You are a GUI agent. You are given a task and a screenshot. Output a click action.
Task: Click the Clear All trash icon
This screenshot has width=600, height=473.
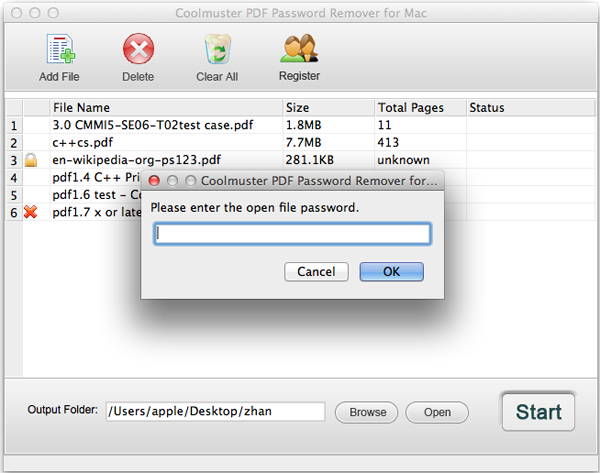216,50
